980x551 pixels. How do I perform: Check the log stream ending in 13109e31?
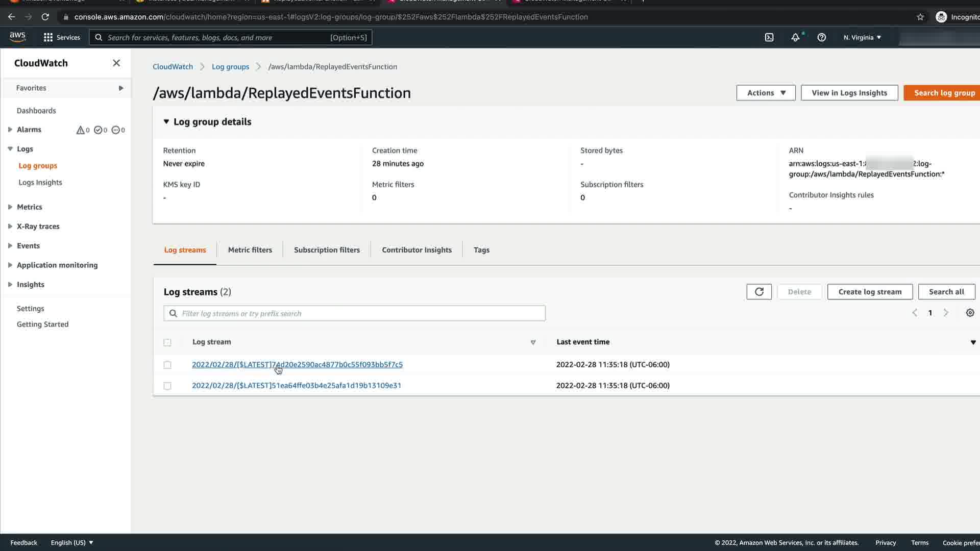[x=167, y=386]
